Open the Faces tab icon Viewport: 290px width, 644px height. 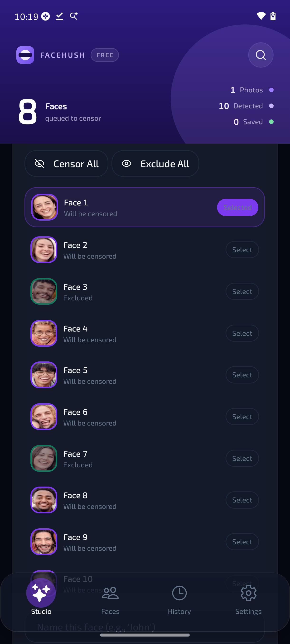(x=110, y=593)
